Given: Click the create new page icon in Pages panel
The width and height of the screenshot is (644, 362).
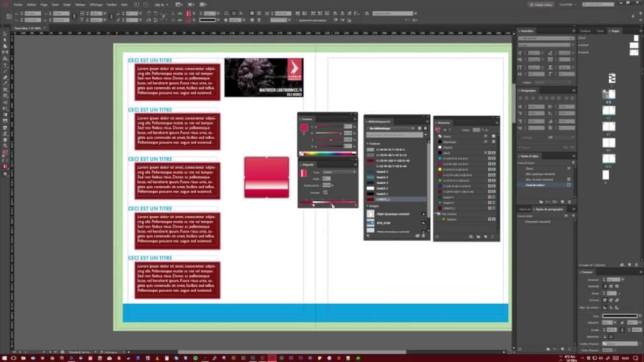Looking at the screenshot, I should (x=629, y=265).
